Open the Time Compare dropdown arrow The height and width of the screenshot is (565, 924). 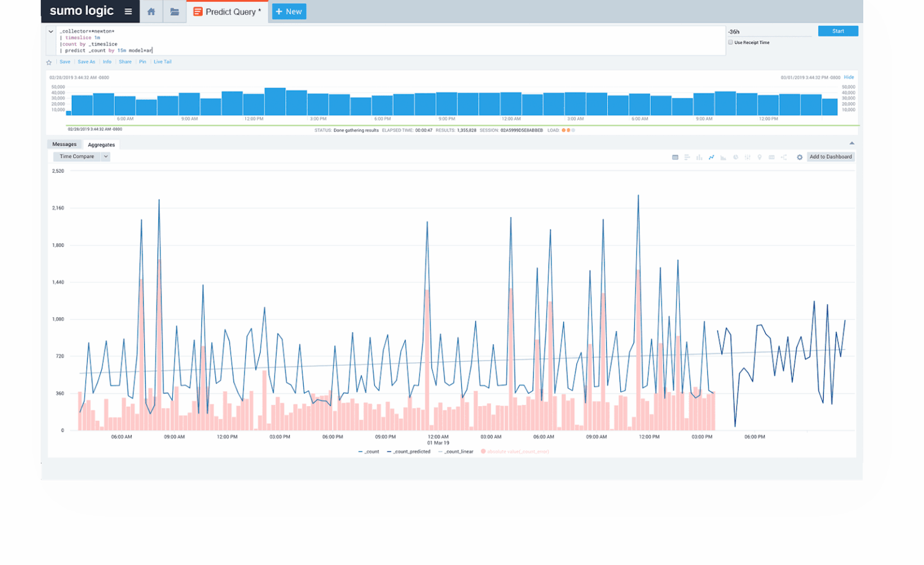click(106, 156)
